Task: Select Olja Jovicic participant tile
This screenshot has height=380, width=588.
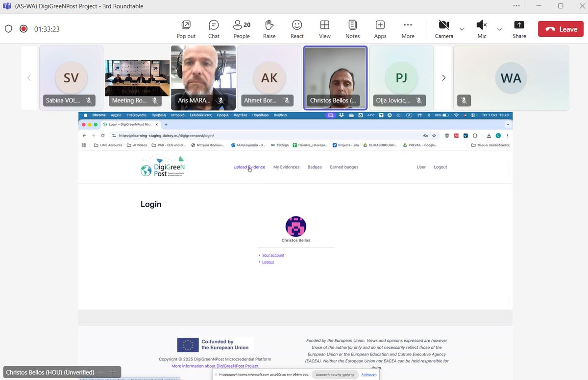Action: [401, 78]
